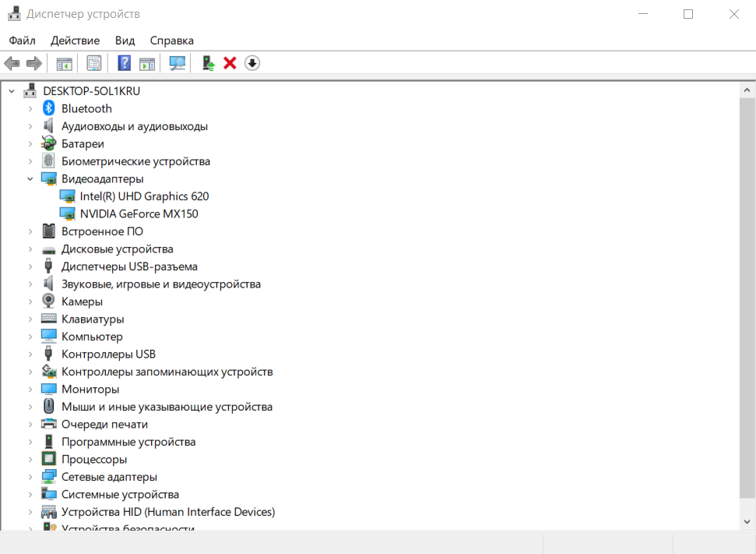756x554 pixels.
Task: Click the Back arrow toolbar icon
Action: pos(12,63)
